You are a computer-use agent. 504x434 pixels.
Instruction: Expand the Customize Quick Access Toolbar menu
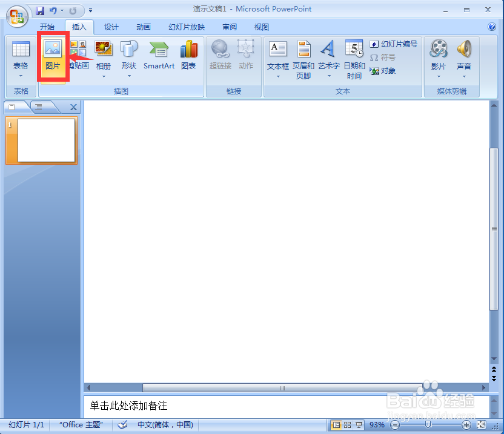91,11
